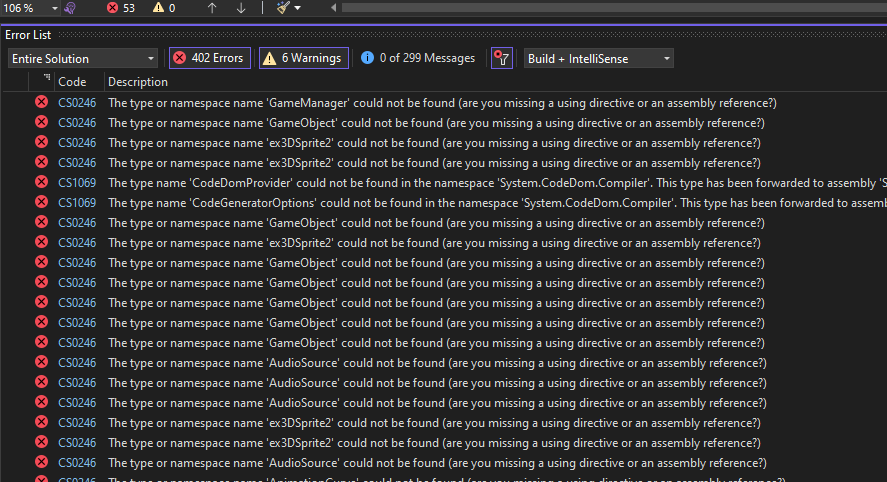
Task: Toggle the 402 Errors filter
Action: point(209,58)
